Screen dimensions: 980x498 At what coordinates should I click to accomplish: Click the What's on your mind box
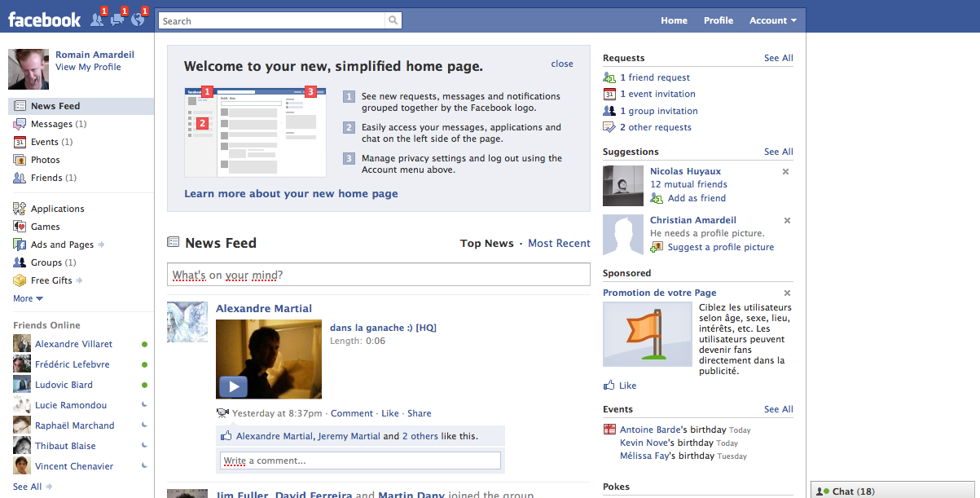pos(379,275)
